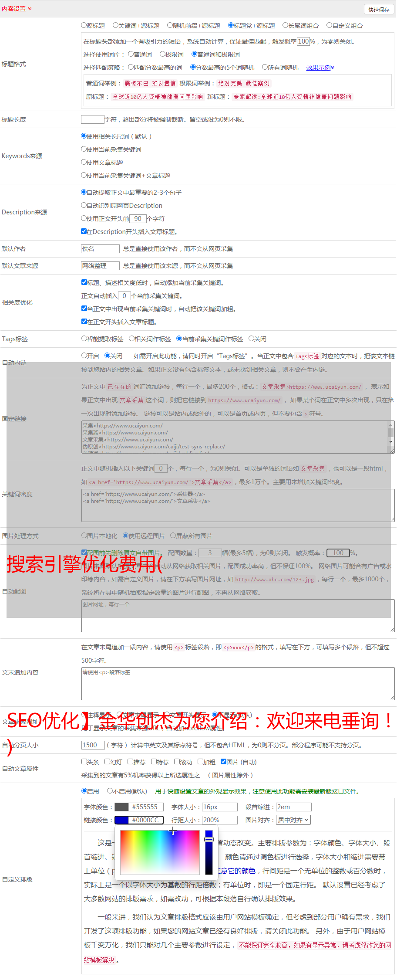Select 普通词 word library radio
Image resolution: width=397 pixels, height=980 pixels.
[131, 54]
